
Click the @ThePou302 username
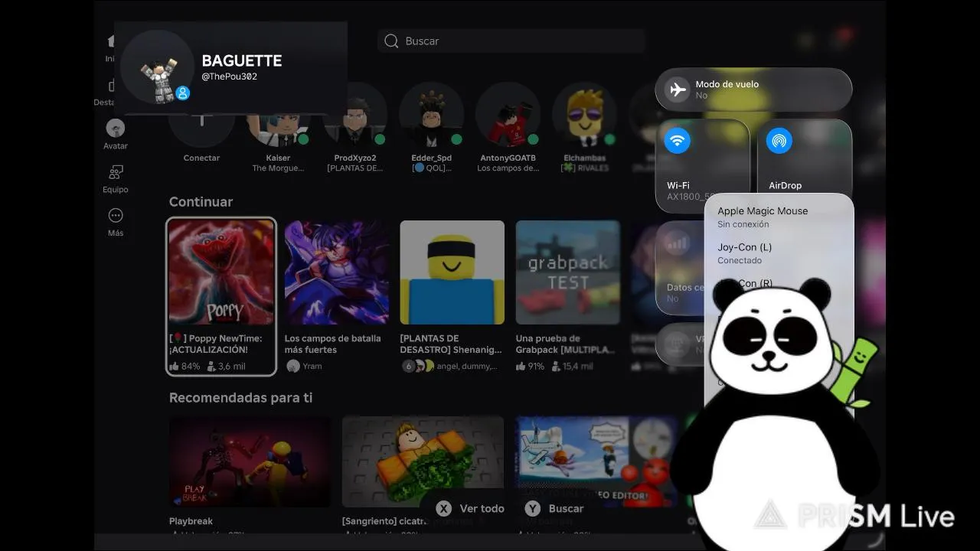[x=230, y=77]
